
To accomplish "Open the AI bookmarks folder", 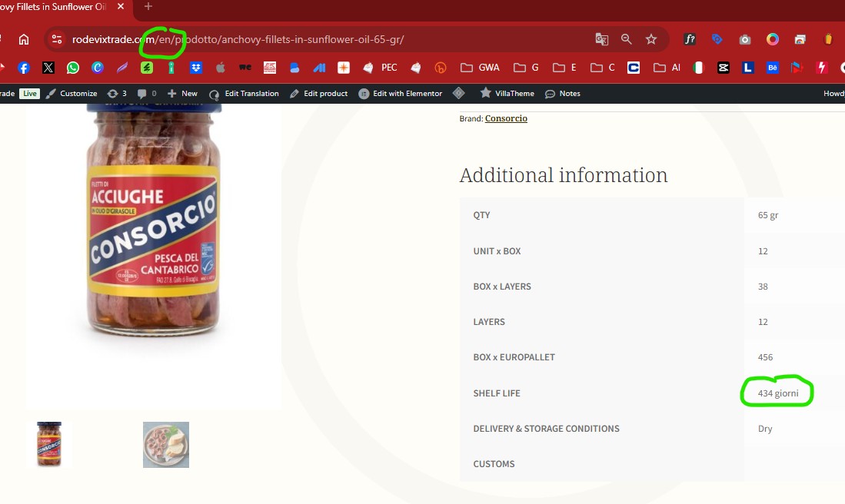I will (667, 68).
